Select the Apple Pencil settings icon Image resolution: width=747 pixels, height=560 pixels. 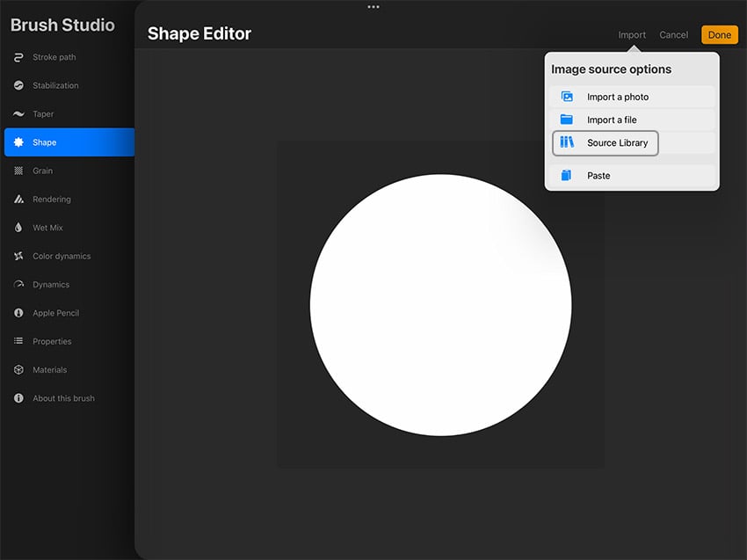[x=18, y=312]
